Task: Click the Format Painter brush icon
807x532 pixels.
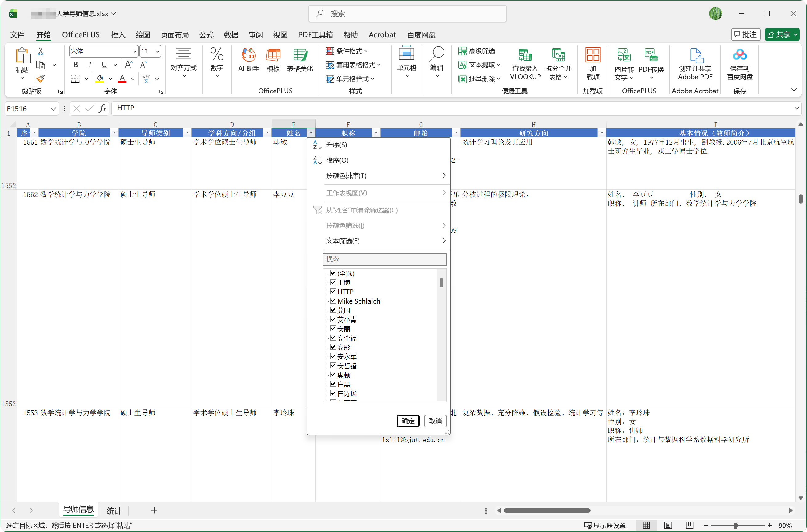Action: (41, 79)
